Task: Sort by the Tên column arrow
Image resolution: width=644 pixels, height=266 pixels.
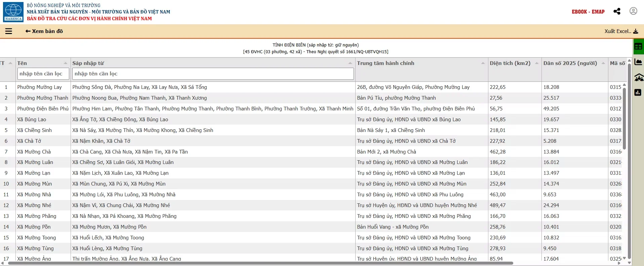Action: tap(66, 63)
